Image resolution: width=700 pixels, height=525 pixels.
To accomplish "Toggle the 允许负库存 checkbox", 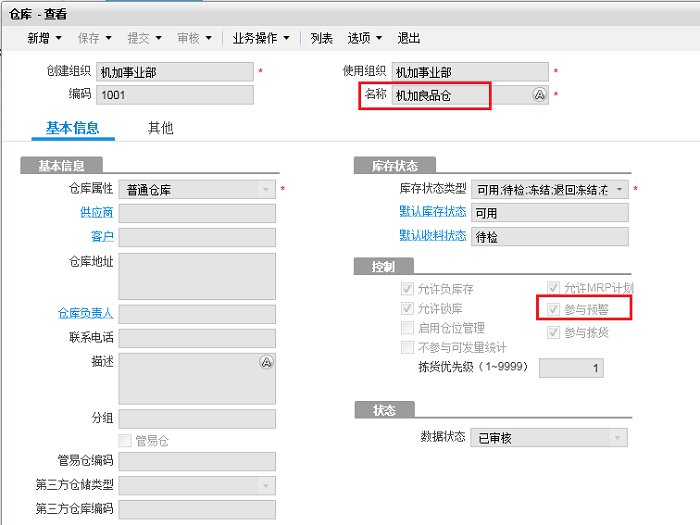I will pos(407,289).
